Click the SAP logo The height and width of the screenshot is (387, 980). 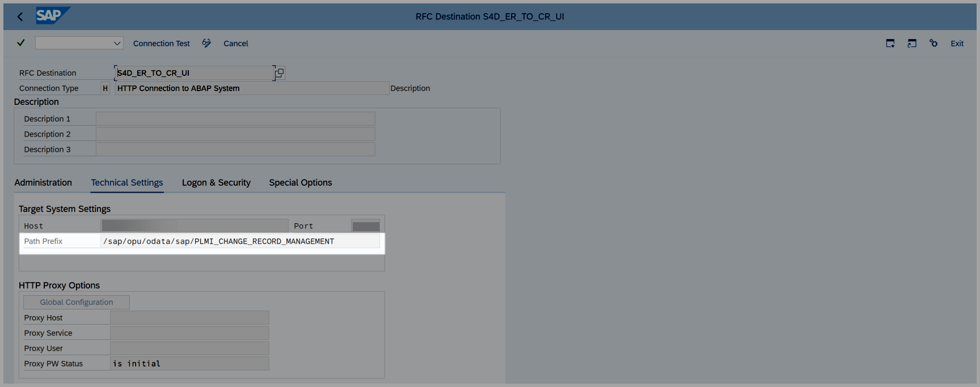pos(52,16)
